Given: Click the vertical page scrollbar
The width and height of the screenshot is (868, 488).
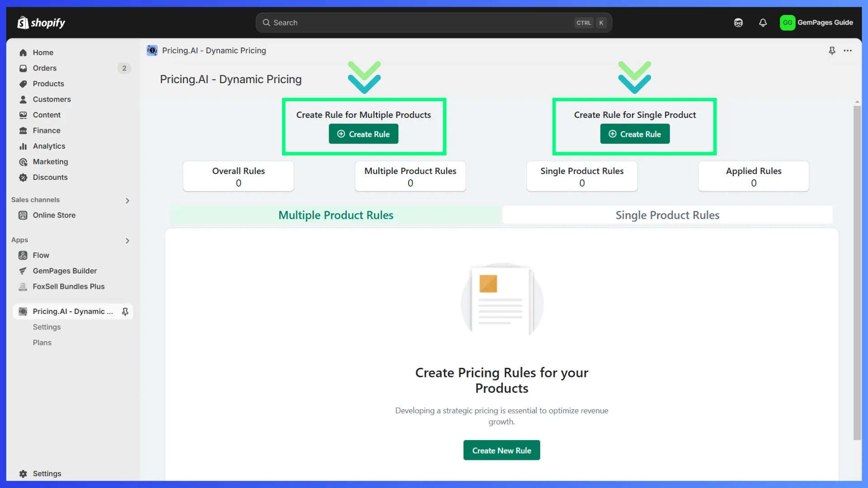Looking at the screenshot, I should 857,271.
